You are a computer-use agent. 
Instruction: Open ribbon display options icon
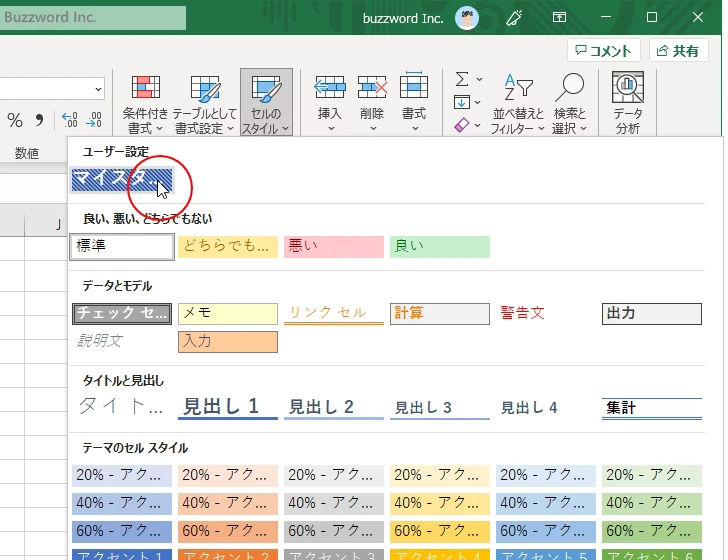pyautogui.click(x=559, y=17)
